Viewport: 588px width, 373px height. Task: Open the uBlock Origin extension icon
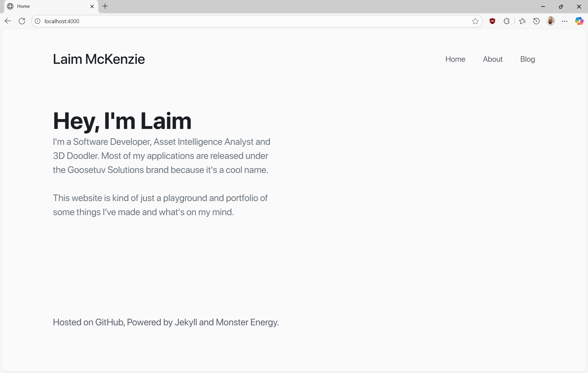pos(492,21)
